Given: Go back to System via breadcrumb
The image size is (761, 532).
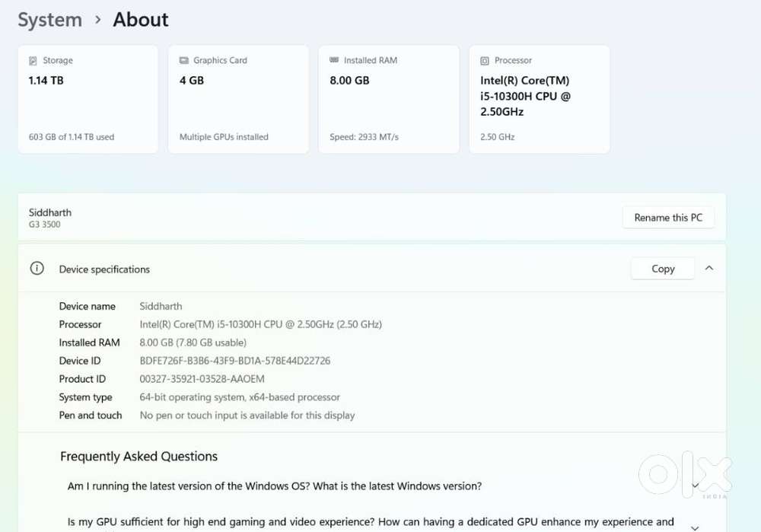Looking at the screenshot, I should click(49, 20).
